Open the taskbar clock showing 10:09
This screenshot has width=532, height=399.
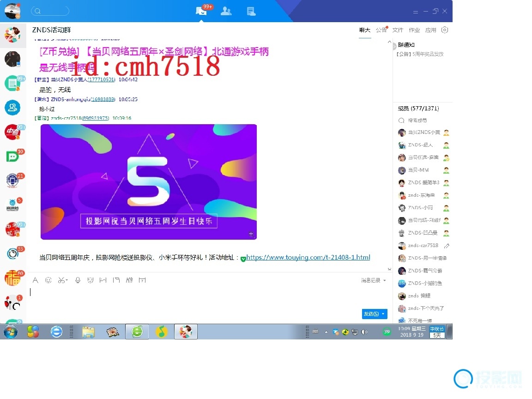coord(411,332)
